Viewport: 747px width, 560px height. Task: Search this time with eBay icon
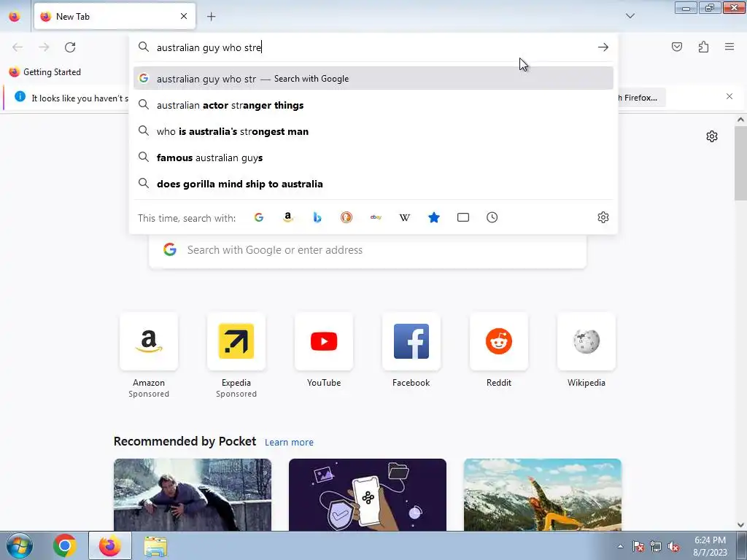(376, 217)
